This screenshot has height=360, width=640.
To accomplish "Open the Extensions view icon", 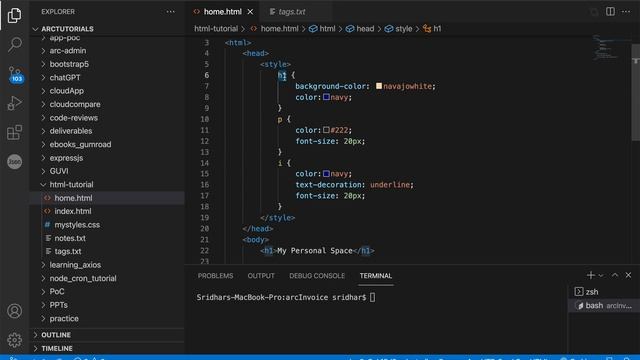I will click(14, 132).
